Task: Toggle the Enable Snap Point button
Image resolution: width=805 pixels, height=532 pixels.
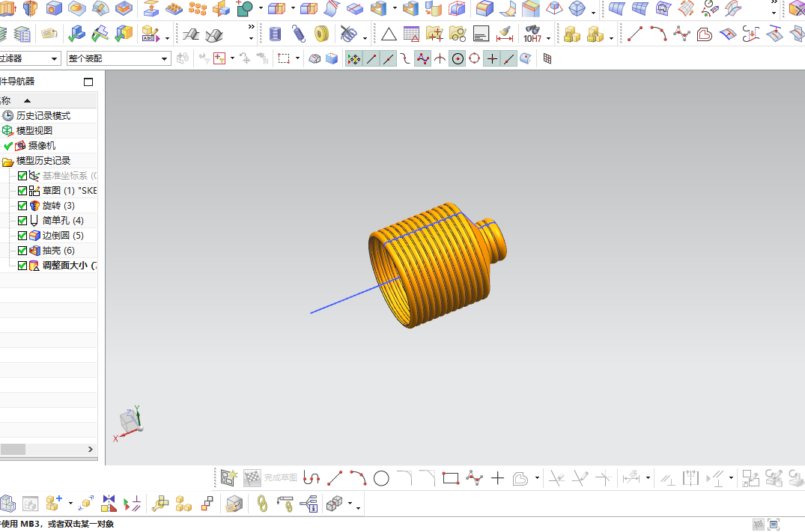Action: click(353, 59)
